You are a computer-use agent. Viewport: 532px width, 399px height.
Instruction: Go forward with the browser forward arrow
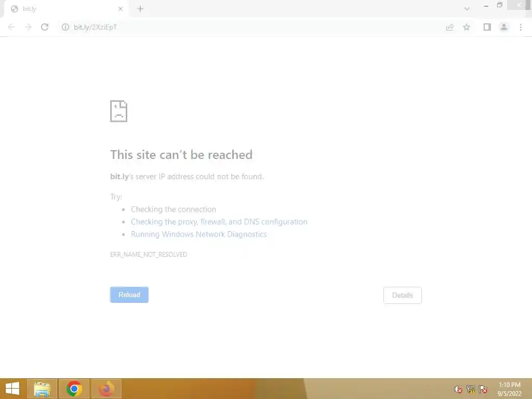[x=28, y=27]
